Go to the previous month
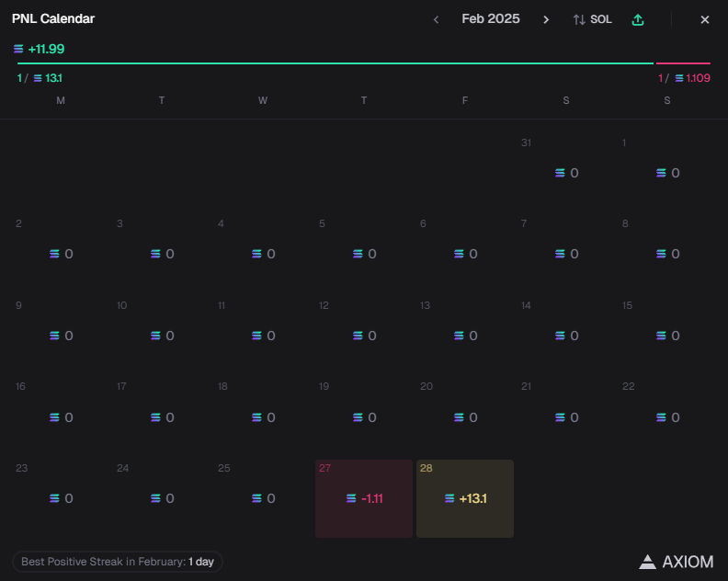The image size is (728, 581). click(x=436, y=19)
